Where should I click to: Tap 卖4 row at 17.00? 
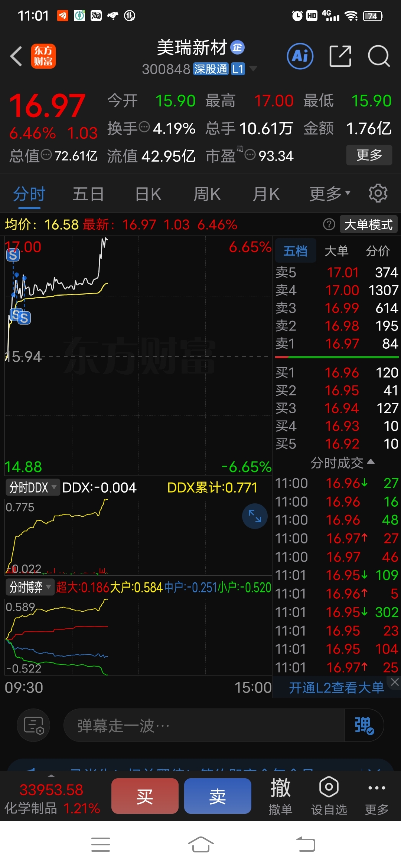(337, 290)
